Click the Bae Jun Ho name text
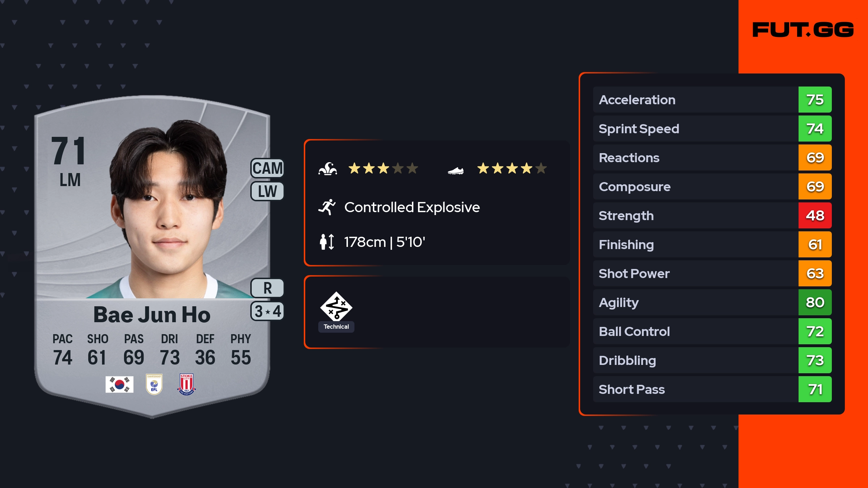868x488 pixels. [152, 315]
